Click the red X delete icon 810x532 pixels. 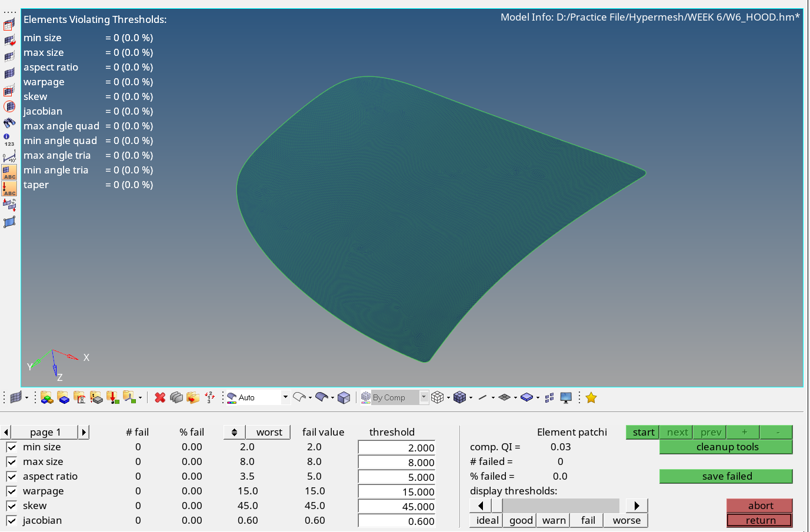coord(159,398)
